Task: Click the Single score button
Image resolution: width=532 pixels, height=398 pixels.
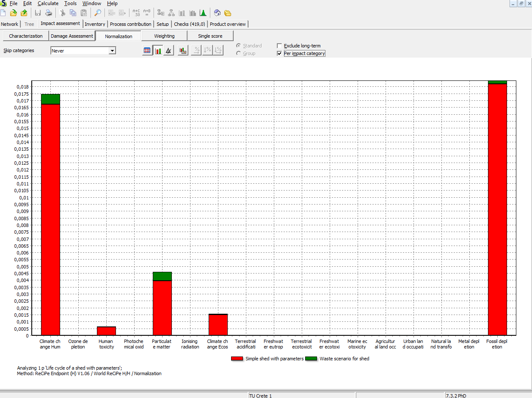Action: (x=210, y=36)
